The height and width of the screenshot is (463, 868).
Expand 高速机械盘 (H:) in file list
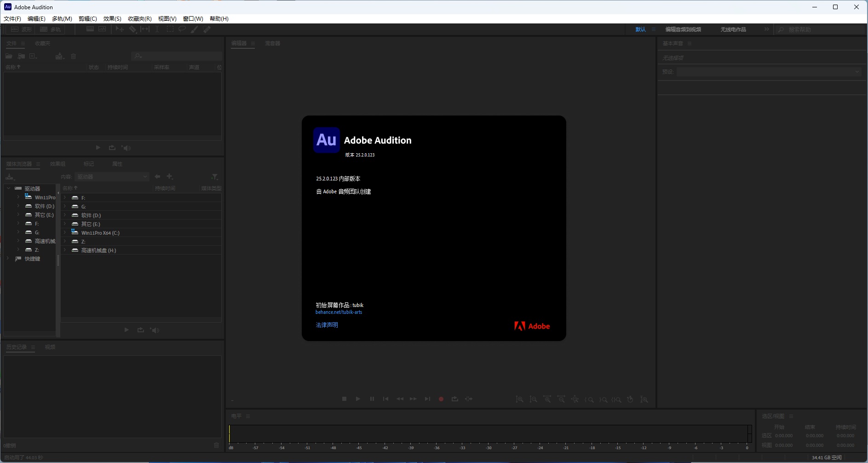pyautogui.click(x=65, y=250)
